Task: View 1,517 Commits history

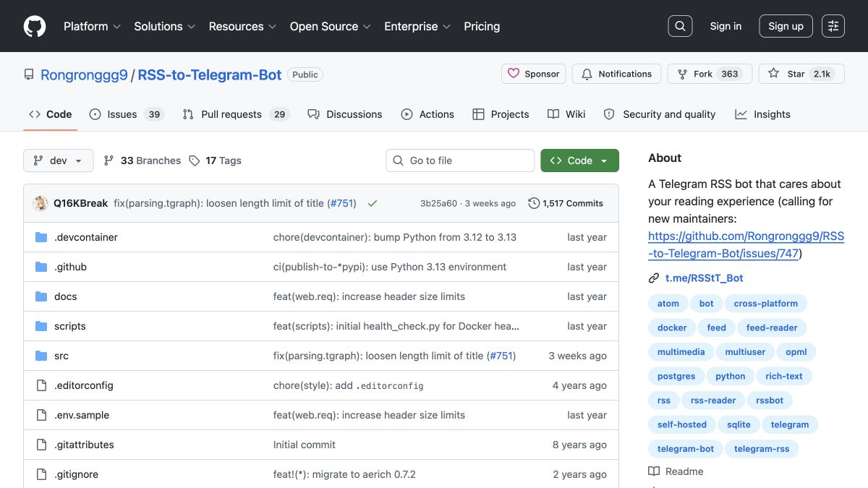Action: click(566, 203)
